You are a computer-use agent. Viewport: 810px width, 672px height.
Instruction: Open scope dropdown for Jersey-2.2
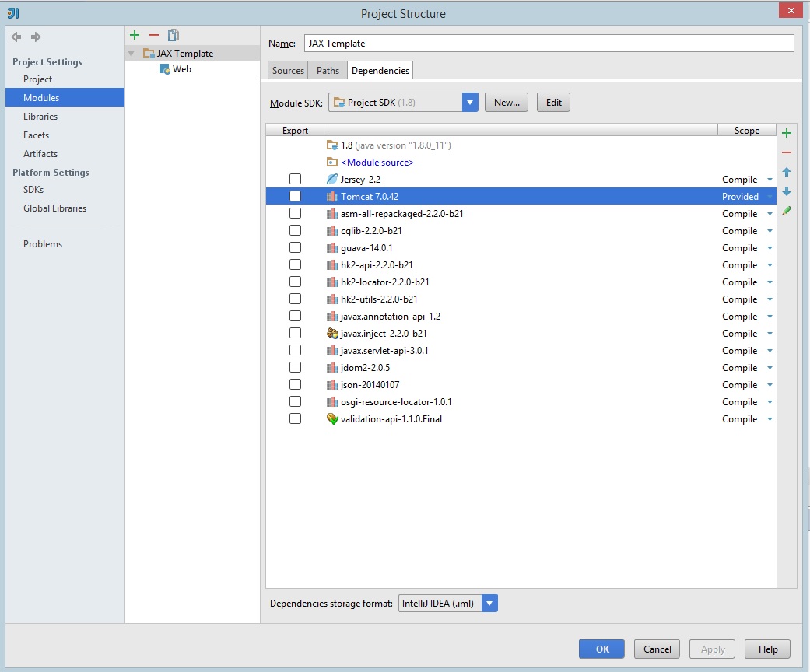(770, 180)
